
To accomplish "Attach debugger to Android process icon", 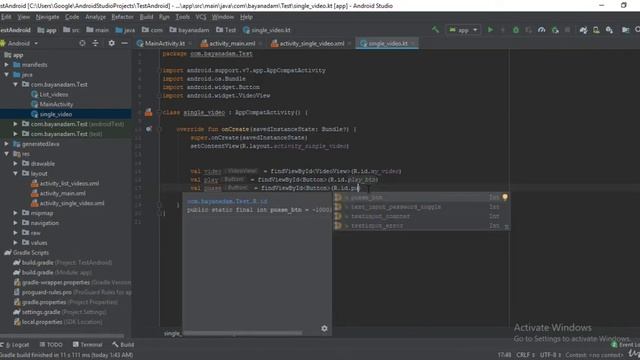I will tap(555, 30).
